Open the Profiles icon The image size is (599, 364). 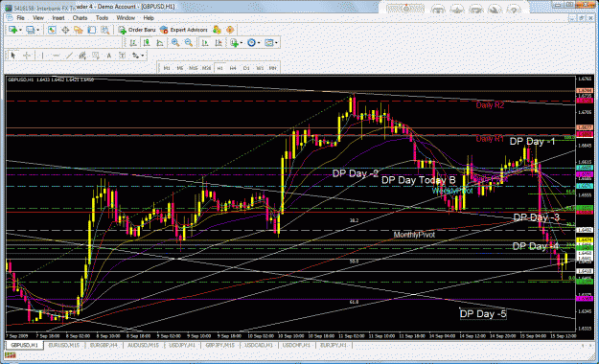(x=30, y=30)
